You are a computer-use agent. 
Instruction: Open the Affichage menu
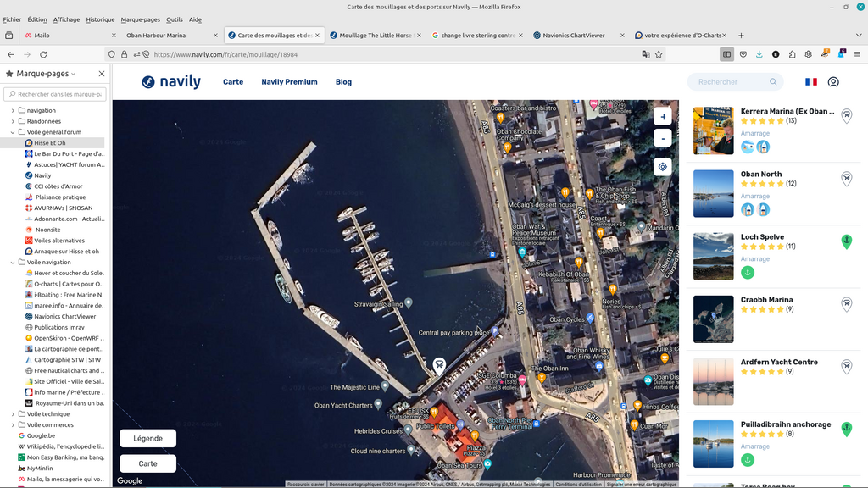(x=66, y=19)
